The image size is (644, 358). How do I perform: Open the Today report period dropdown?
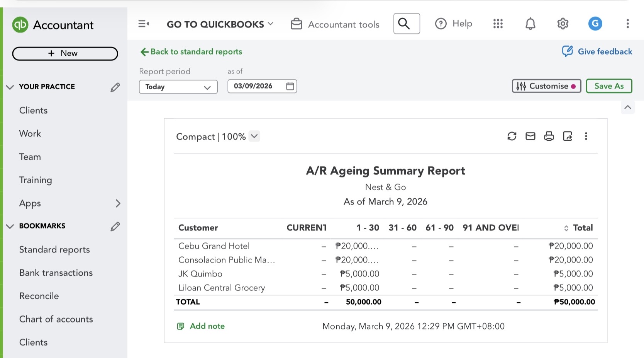178,87
